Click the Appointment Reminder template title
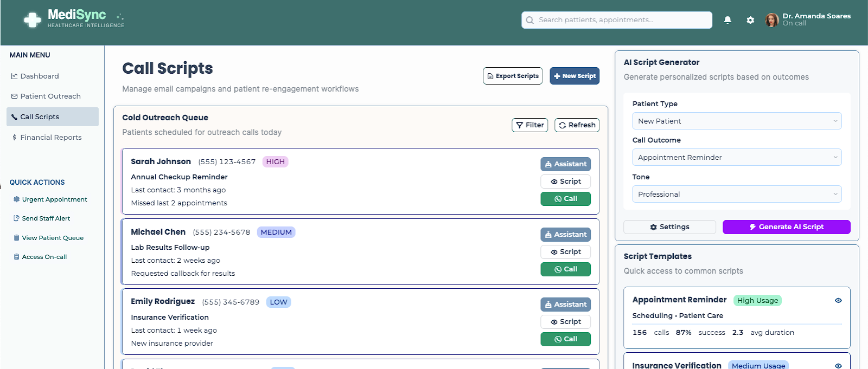 pos(679,300)
